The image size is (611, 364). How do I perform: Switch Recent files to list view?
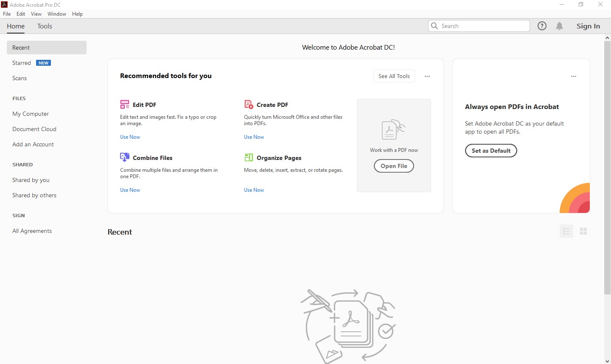(x=566, y=231)
